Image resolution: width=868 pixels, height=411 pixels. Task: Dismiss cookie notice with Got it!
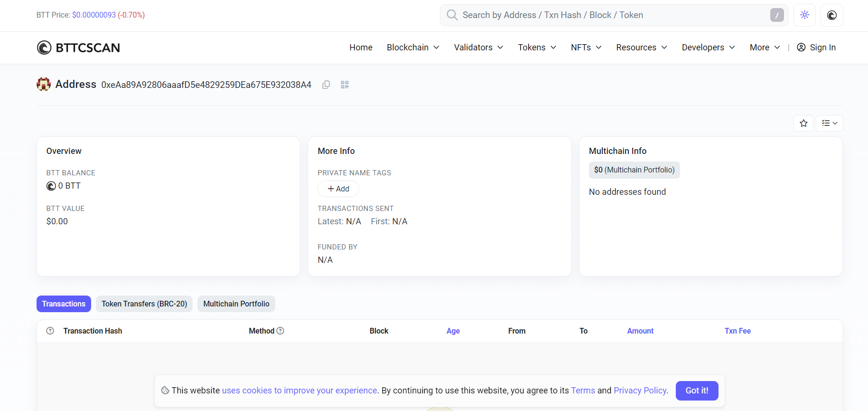click(697, 391)
